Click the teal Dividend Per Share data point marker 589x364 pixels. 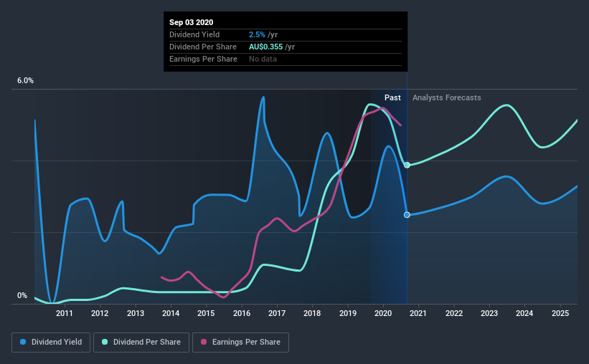407,165
